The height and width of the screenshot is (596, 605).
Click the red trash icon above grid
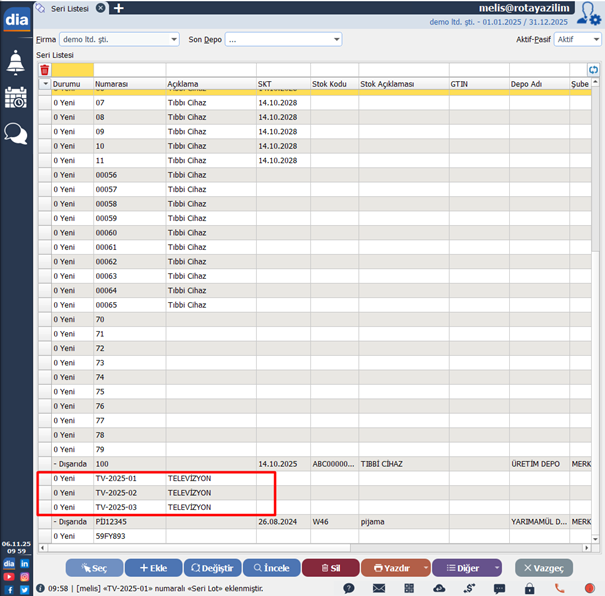(x=44, y=70)
